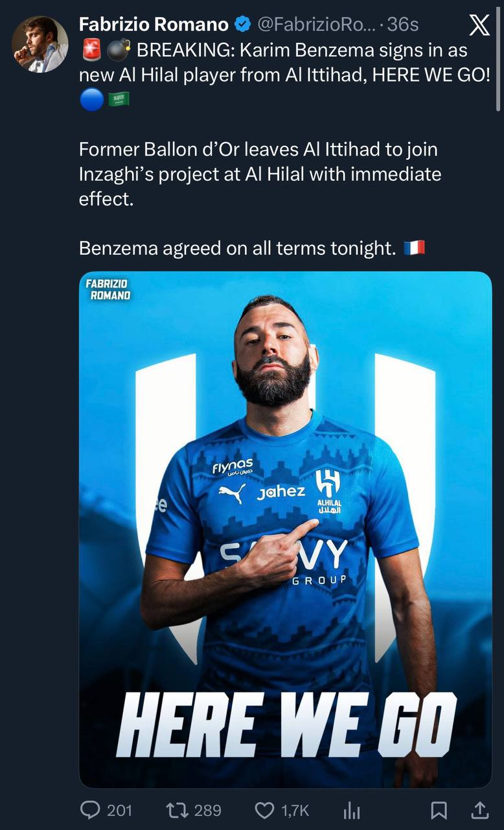Click the Fabrizio Romano display name
Screen dimensions: 504x830
[x=153, y=25]
